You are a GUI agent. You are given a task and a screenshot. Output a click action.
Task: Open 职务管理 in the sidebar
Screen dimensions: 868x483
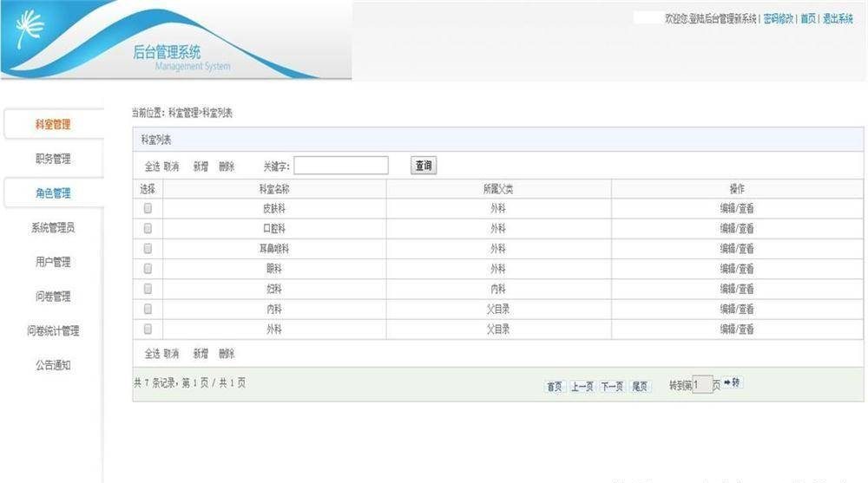point(53,159)
